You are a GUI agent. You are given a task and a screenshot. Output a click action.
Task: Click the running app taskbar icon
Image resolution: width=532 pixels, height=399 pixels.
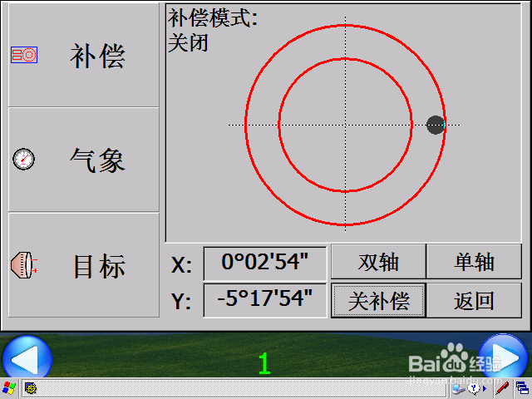point(31,388)
